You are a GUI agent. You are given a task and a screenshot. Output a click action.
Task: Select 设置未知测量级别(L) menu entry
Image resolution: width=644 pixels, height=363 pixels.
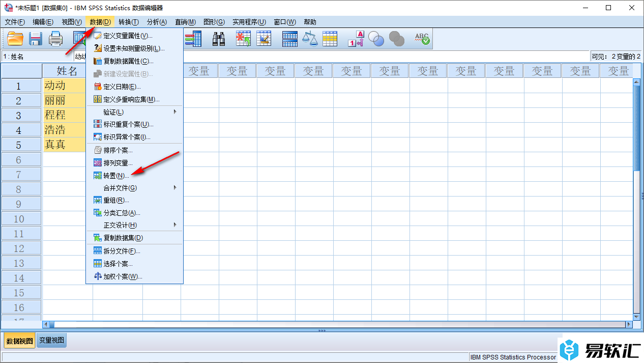coord(134,48)
